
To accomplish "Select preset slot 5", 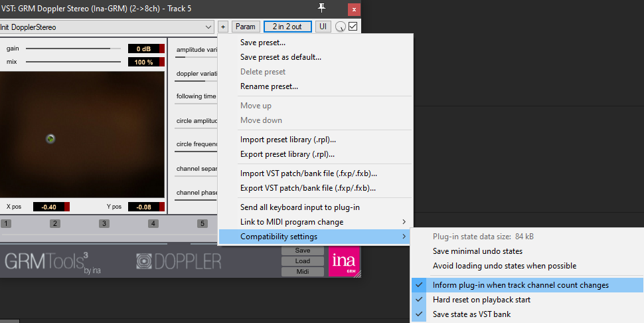I will click(202, 223).
